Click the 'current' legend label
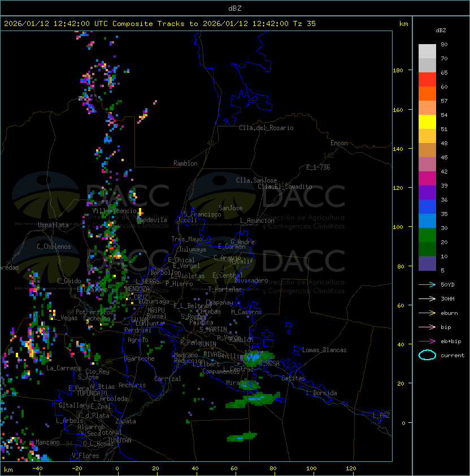 tap(452, 356)
